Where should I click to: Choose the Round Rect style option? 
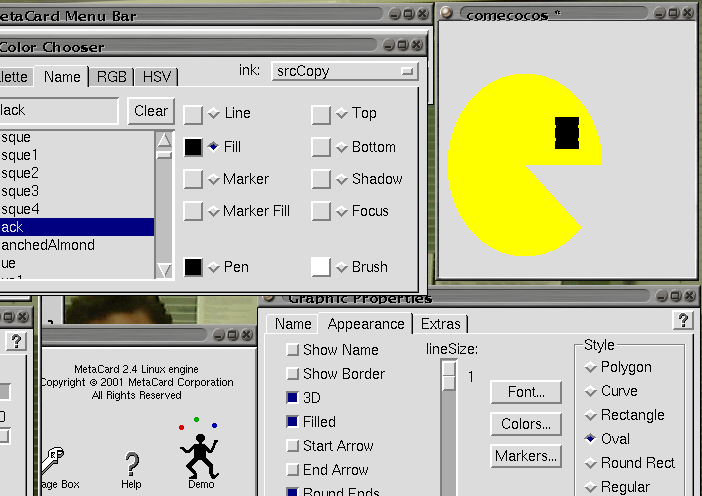tap(591, 463)
